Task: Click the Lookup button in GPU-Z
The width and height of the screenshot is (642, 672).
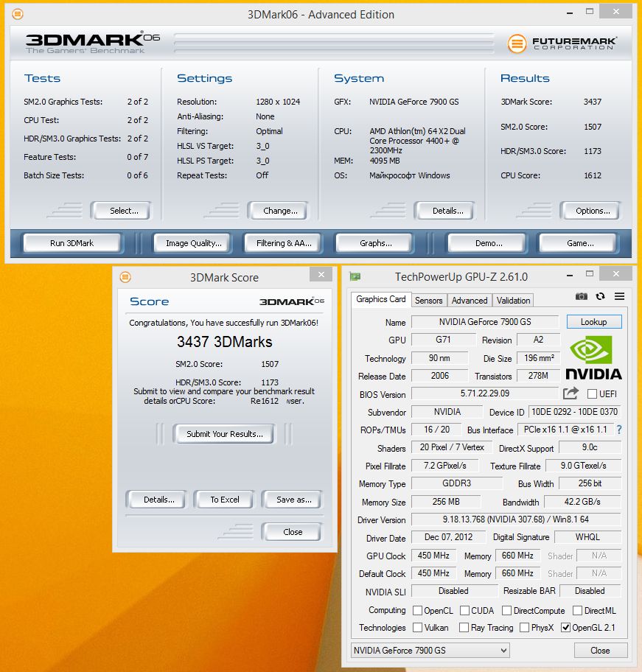Action: pyautogui.click(x=593, y=322)
